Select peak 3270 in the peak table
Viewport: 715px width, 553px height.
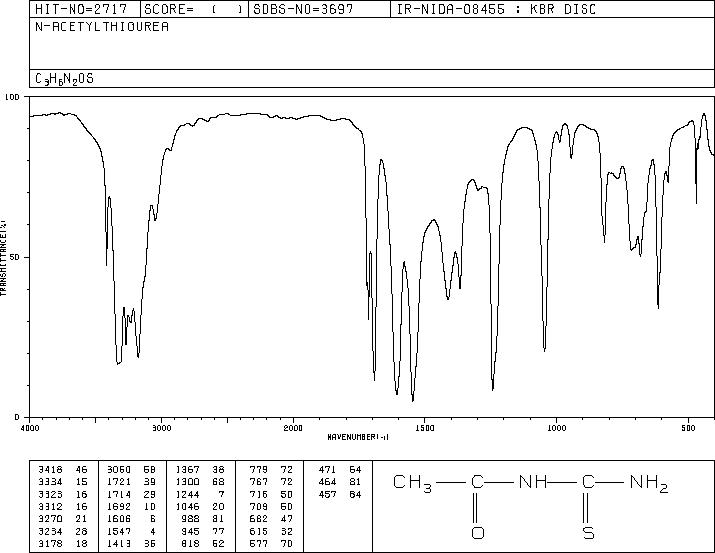pos(50,519)
